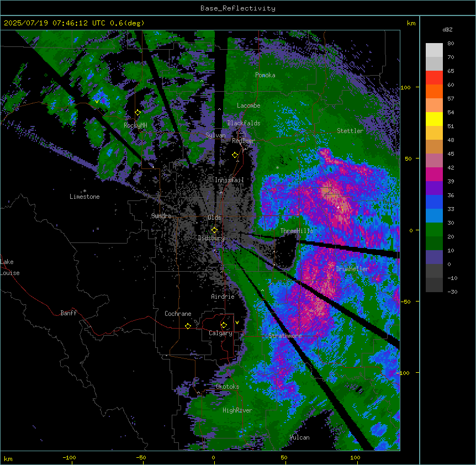Screen dimensions: 476x465
Task: Click the HighRiver label
Action: point(237,410)
